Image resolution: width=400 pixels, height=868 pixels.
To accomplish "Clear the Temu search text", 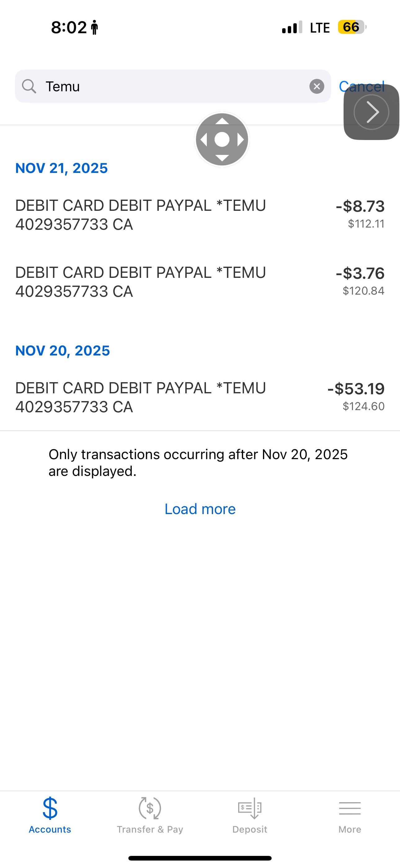I will [x=317, y=86].
